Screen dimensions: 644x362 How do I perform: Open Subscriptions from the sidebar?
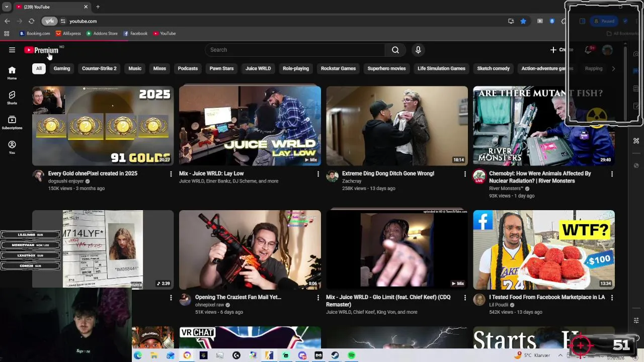(x=12, y=123)
